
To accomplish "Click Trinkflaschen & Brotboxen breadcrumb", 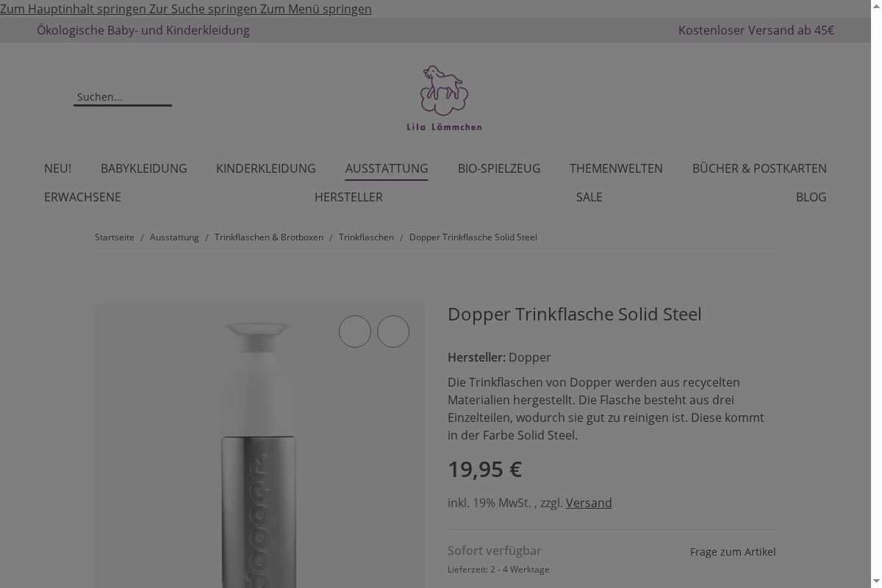I will click(269, 237).
